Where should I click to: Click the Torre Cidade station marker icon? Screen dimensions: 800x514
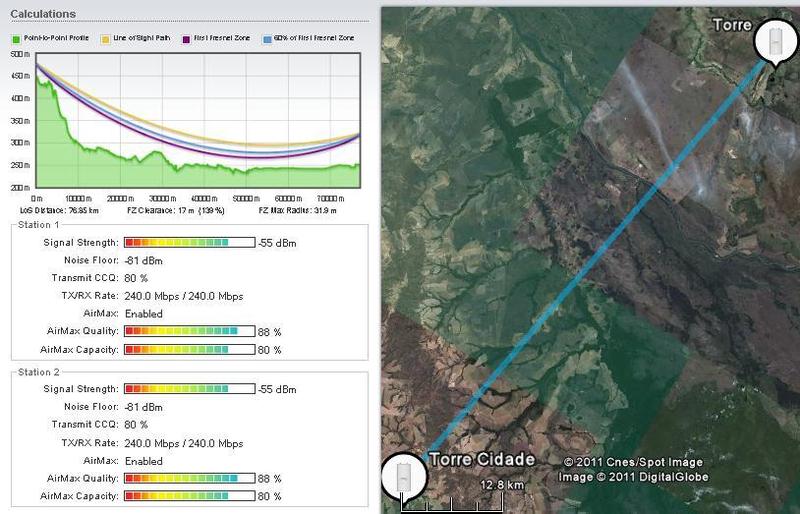(403, 478)
